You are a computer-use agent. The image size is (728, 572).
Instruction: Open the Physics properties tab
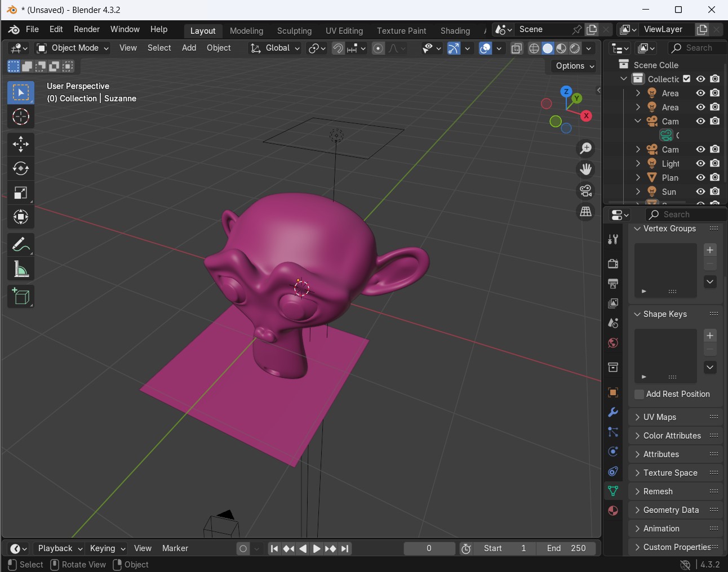pos(613,452)
